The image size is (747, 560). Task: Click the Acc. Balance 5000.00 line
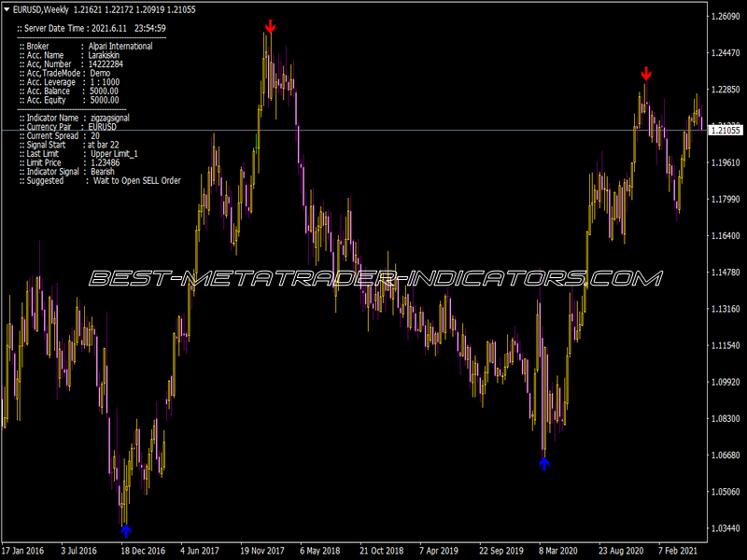68,91
